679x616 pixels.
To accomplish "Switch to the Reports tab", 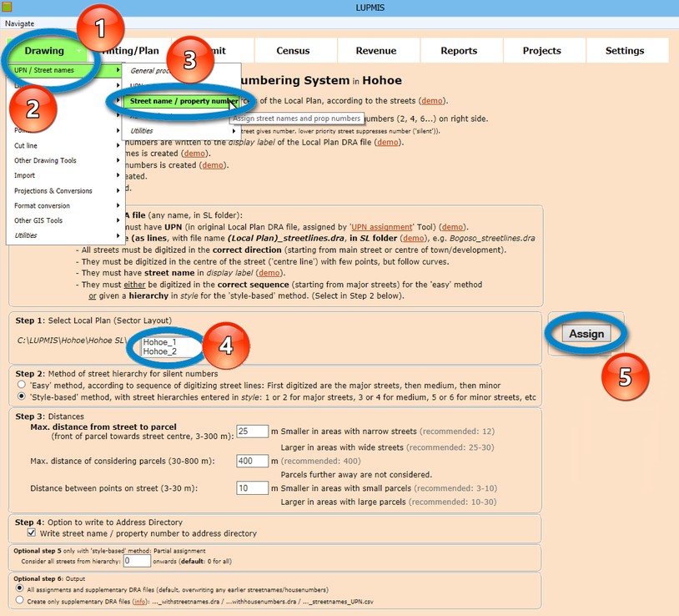I will coord(459,51).
